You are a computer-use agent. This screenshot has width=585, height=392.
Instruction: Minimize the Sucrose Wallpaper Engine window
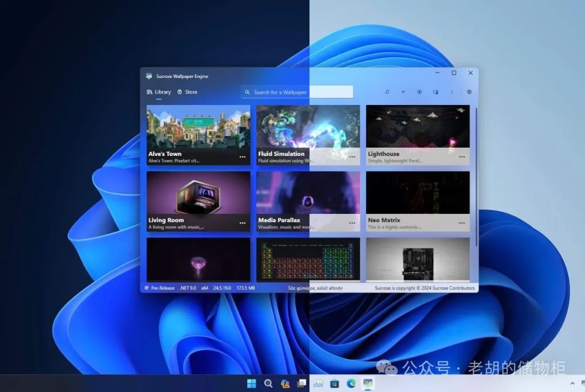coord(437,73)
